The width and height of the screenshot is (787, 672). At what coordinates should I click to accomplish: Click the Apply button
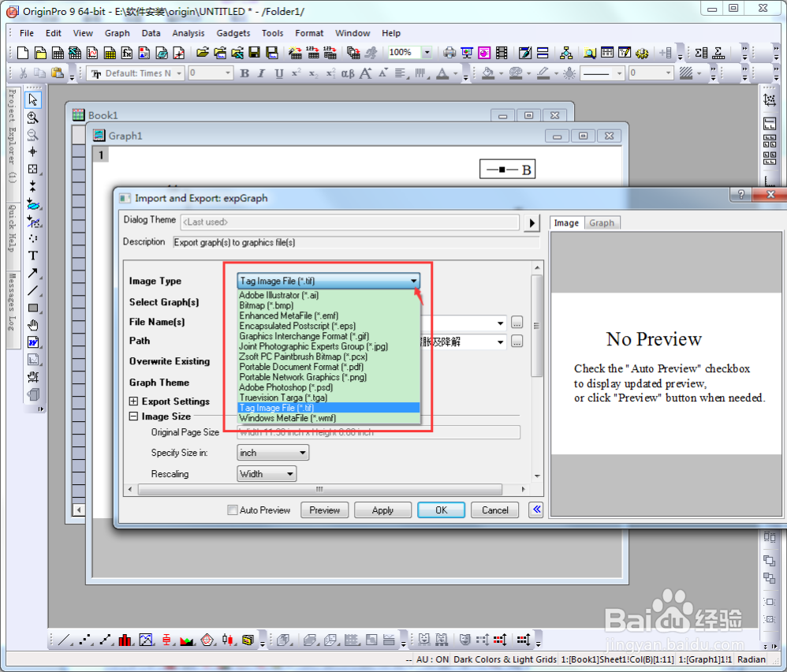pos(382,510)
